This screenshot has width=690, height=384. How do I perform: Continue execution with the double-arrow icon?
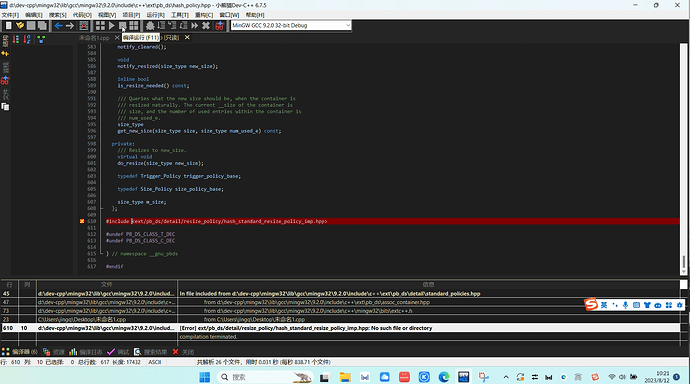195,26
